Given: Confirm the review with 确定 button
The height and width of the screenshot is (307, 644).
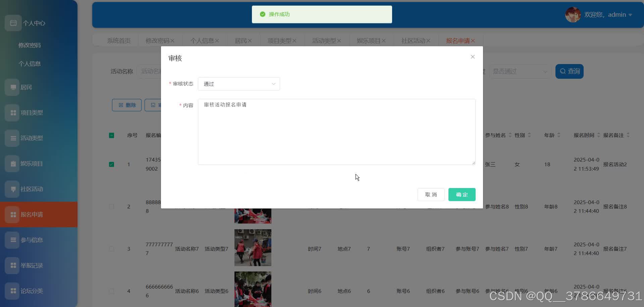Looking at the screenshot, I should (x=462, y=194).
